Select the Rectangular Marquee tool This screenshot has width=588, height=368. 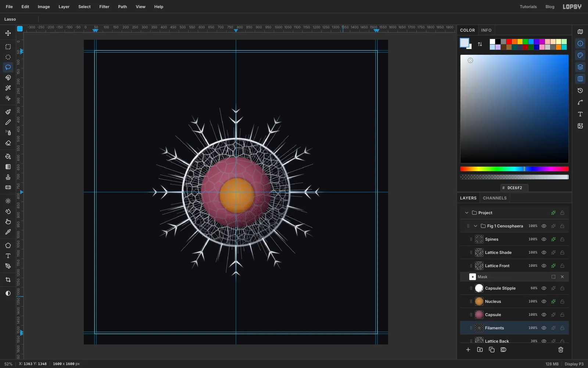tap(8, 47)
